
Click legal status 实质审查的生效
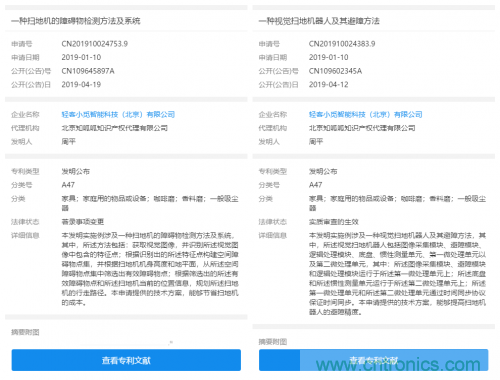point(334,222)
